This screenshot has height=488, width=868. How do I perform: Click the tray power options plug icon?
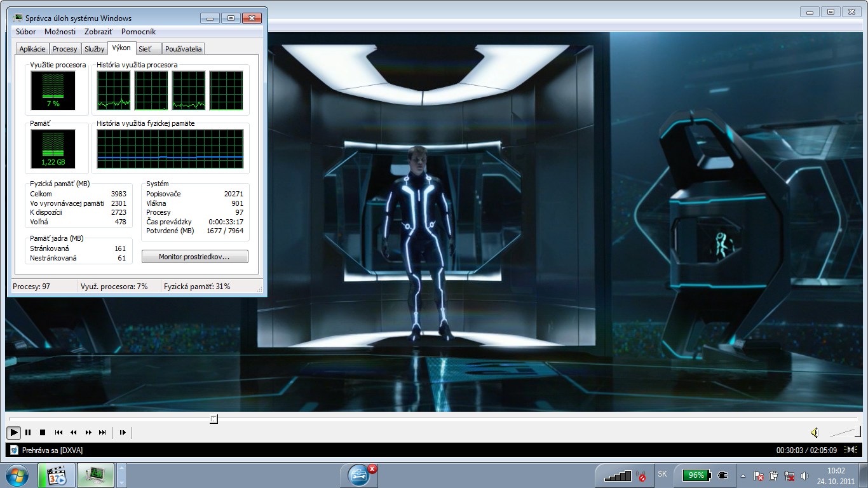(x=774, y=475)
